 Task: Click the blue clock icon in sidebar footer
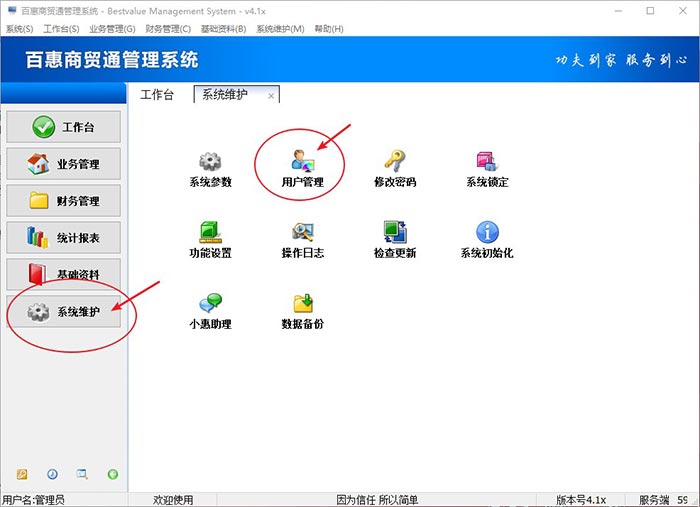(52, 474)
